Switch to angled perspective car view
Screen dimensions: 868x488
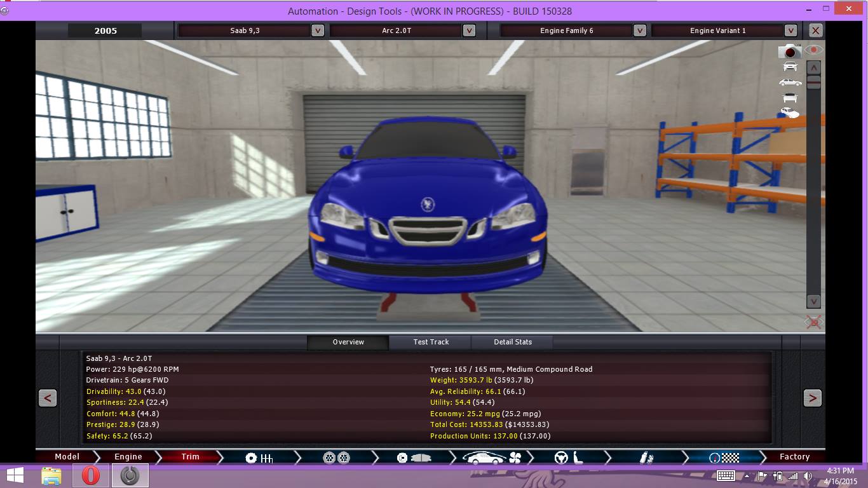(790, 112)
